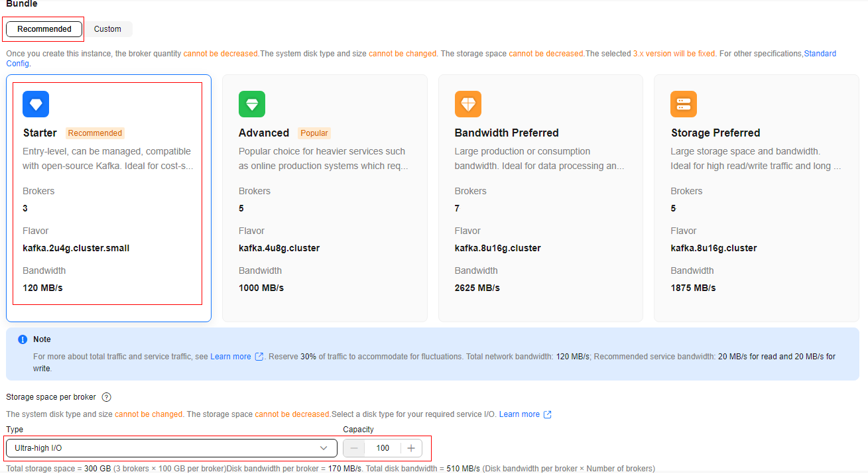Open Learn more about disk type
Viewport: 868px width, 474px height.
click(519, 414)
